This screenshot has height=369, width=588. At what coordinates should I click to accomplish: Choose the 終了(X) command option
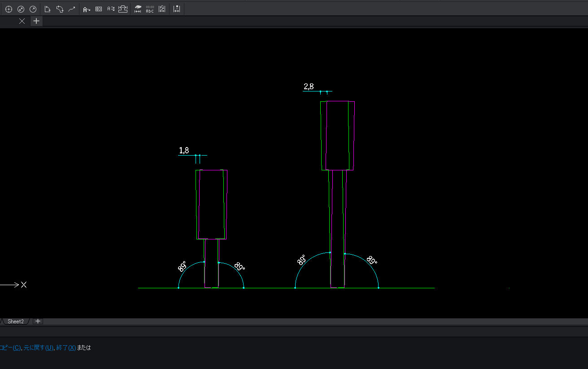(x=66, y=347)
